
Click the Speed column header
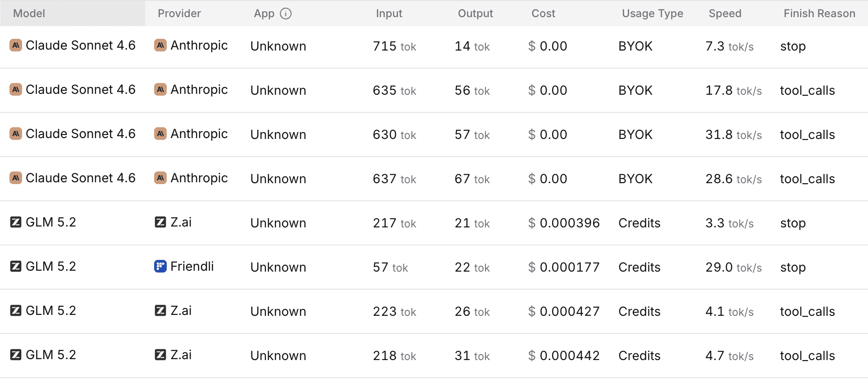pyautogui.click(x=725, y=14)
